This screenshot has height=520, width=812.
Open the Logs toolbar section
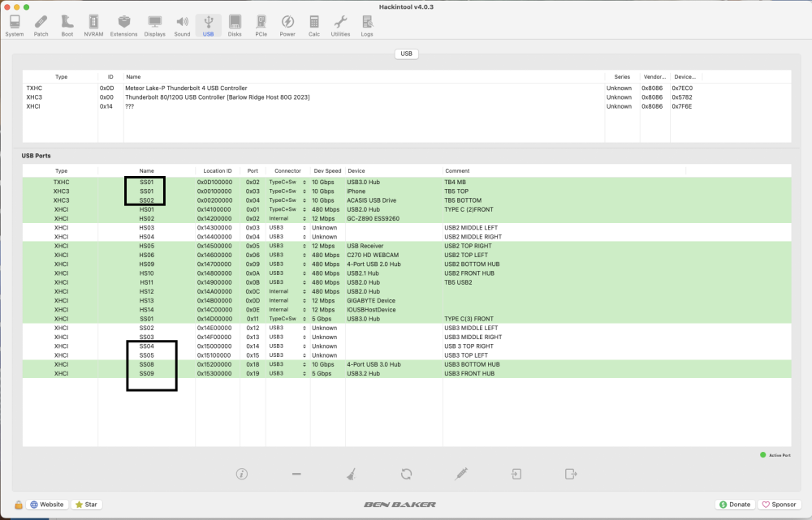click(x=367, y=25)
